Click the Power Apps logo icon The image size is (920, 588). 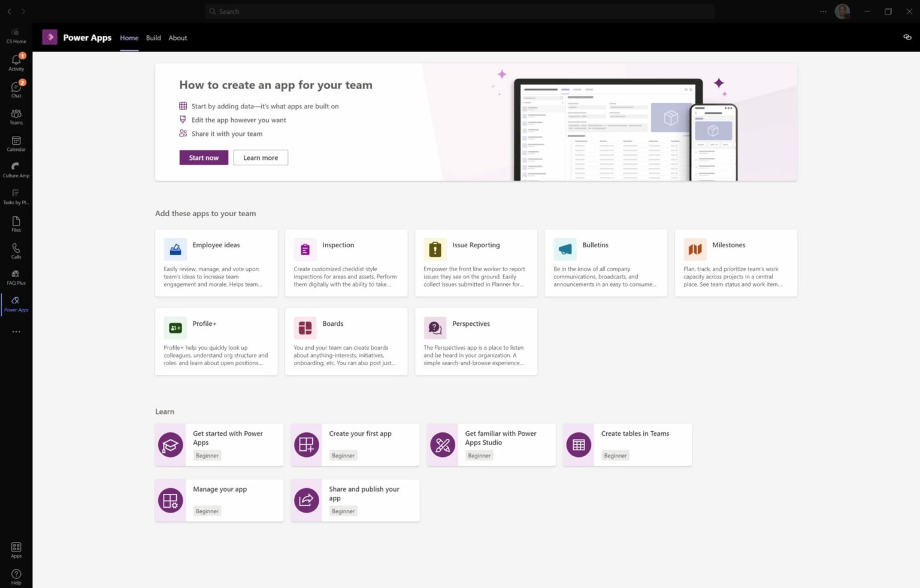pos(50,37)
